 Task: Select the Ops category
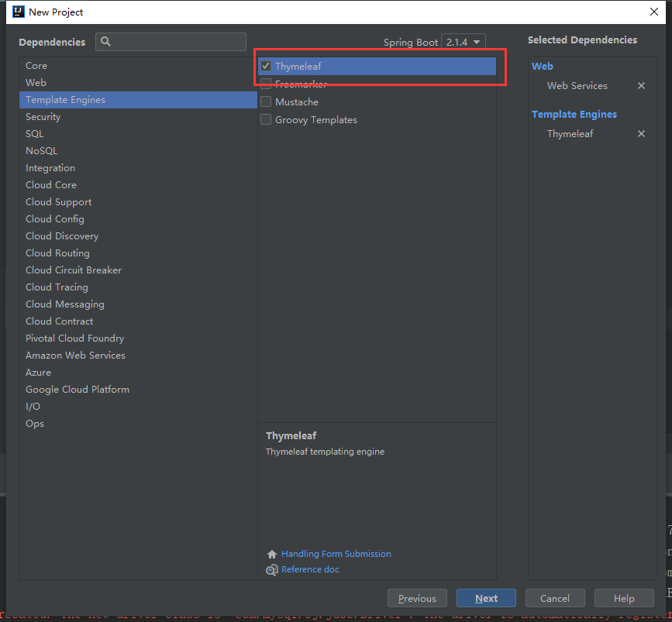(138, 424)
